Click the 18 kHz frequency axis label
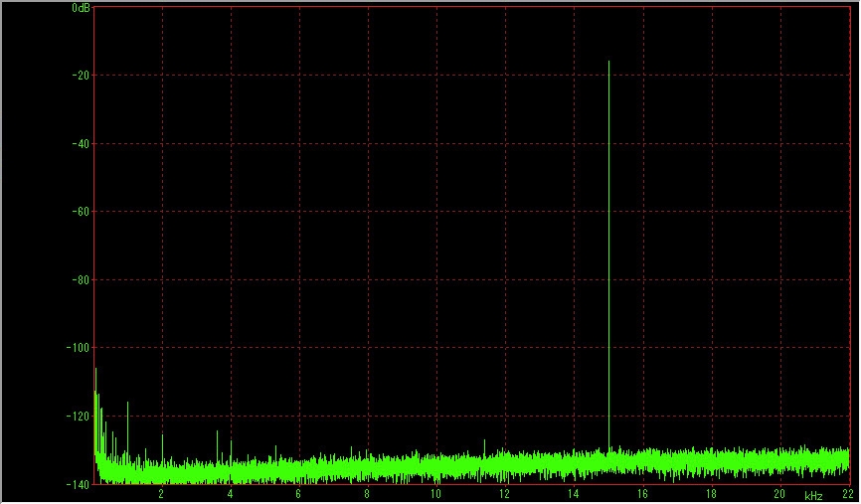 tap(711, 494)
